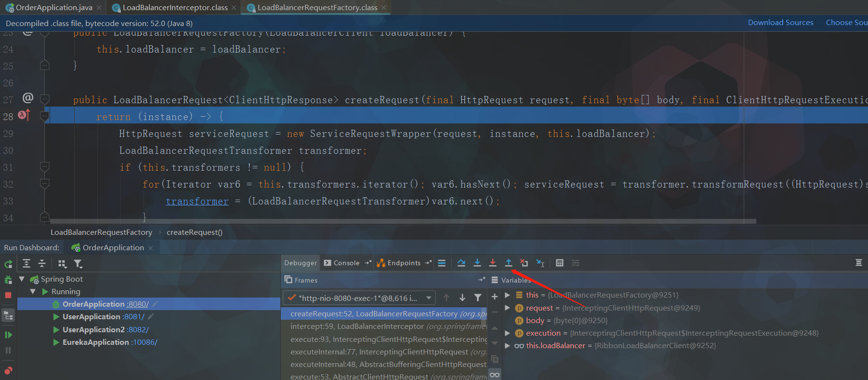This screenshot has width=868, height=380.
Task: Click the Drop Frame debugger icon
Action: pos(524,263)
